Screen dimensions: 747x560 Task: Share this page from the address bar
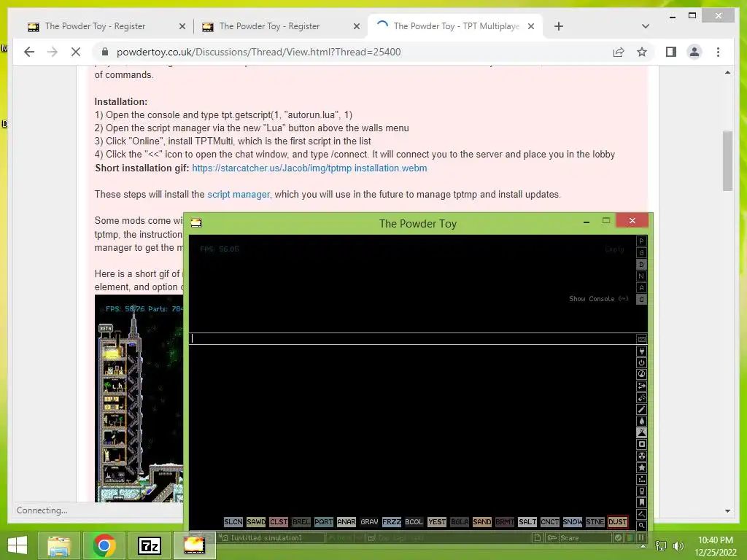pos(619,52)
